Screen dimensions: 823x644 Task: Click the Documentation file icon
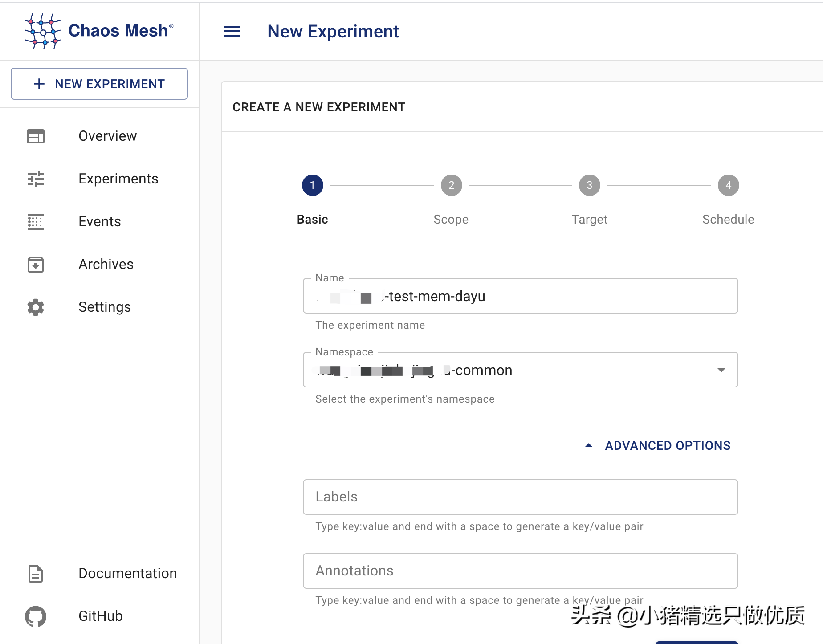point(36,574)
